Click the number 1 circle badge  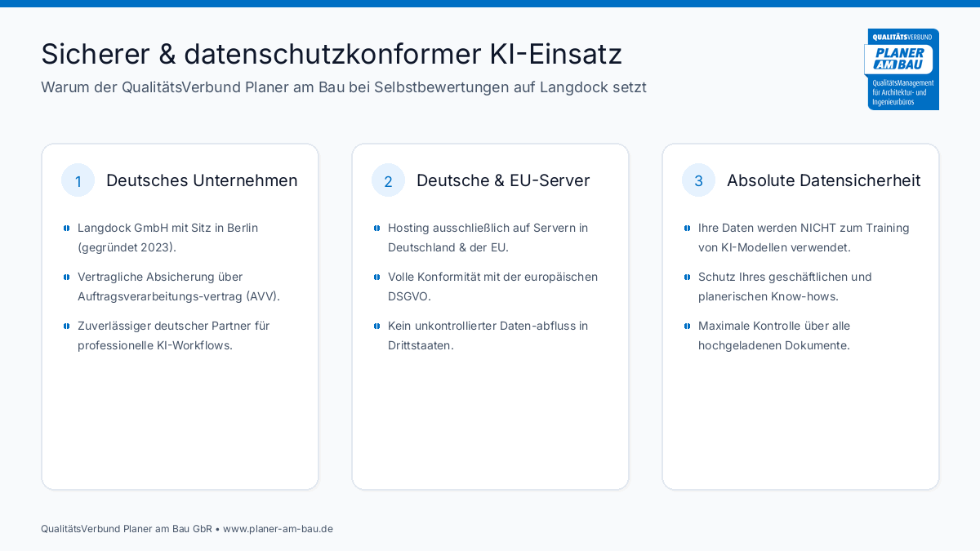[78, 180]
